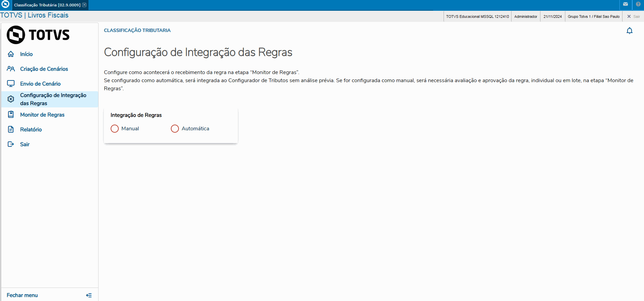The image size is (644, 301).
Task: Click the CLASSIFICAÇÃO TRIBUTARIA breadcrumb
Action: tap(137, 30)
